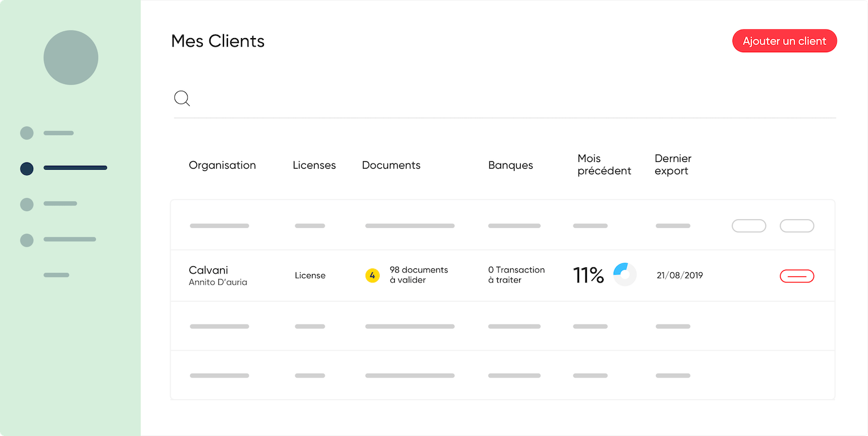Viewport: 868px width, 436px height.
Task: Select the last sidebar item without dot
Action: coord(57,275)
